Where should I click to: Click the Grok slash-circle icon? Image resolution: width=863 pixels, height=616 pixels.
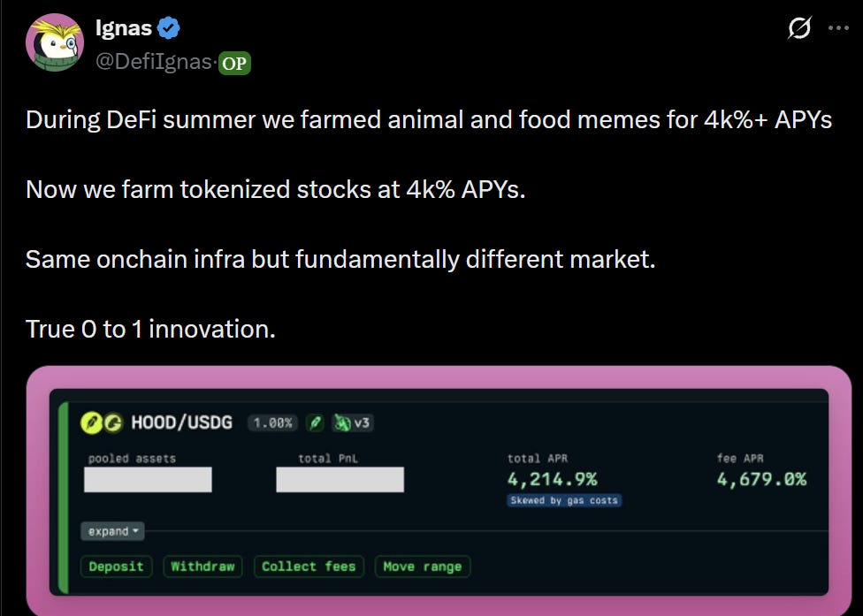pyautogui.click(x=799, y=27)
